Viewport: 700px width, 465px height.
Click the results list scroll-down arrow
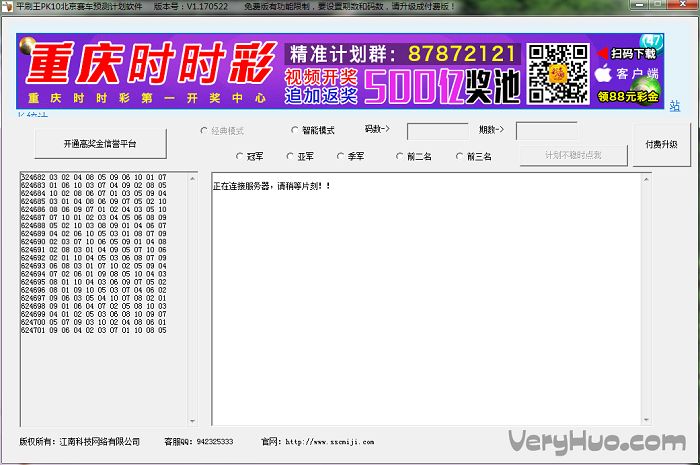tap(192, 420)
